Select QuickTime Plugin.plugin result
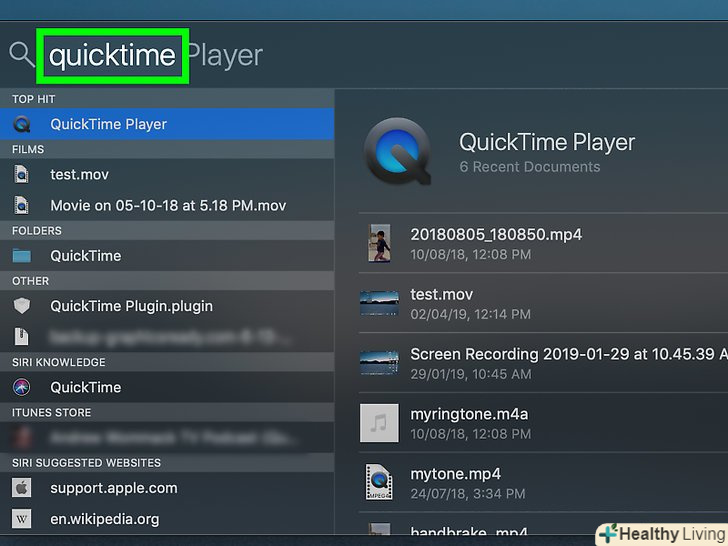This screenshot has height=546, width=728. (131, 306)
